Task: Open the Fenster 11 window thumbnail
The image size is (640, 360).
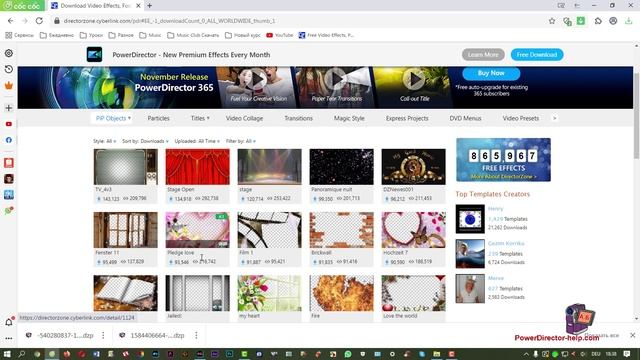Action: point(125,230)
